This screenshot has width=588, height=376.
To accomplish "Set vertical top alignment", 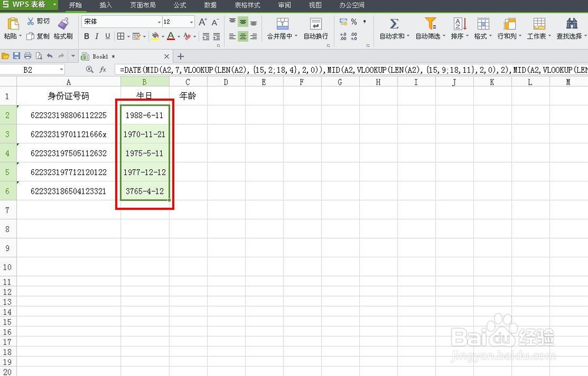I will (232, 22).
